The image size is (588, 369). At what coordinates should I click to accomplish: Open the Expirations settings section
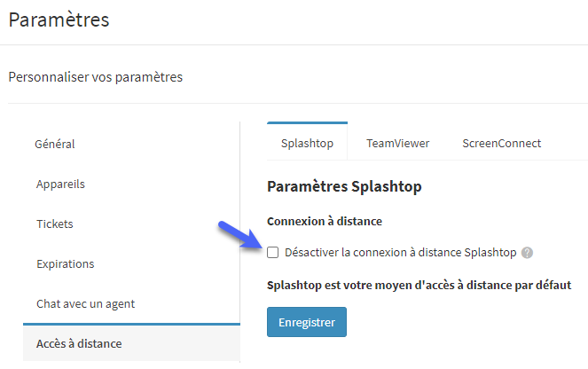coord(66,264)
